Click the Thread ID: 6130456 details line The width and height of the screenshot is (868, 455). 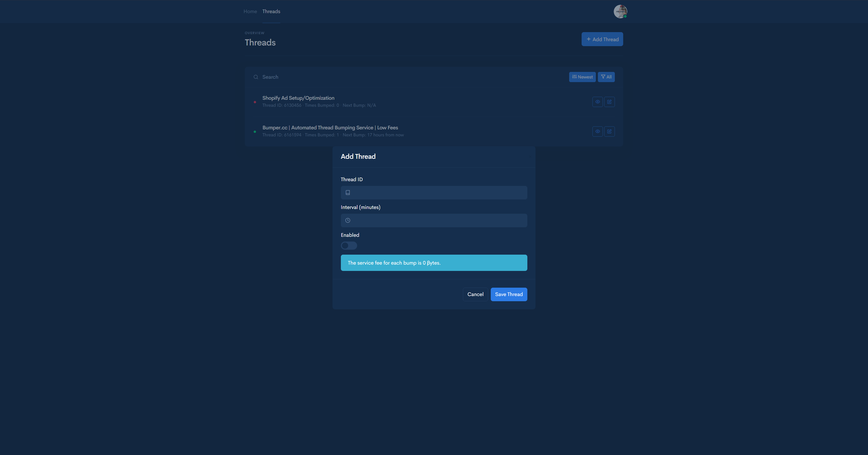pyautogui.click(x=319, y=105)
